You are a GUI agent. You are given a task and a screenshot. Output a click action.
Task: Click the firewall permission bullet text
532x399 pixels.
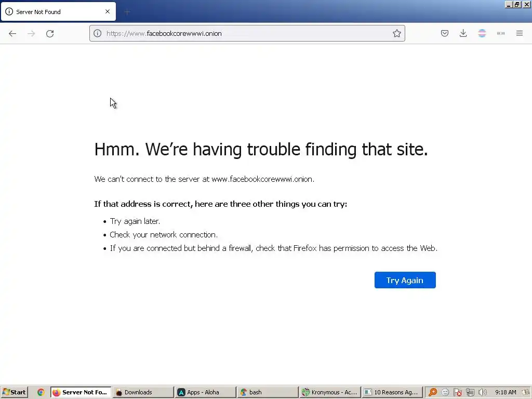273,248
